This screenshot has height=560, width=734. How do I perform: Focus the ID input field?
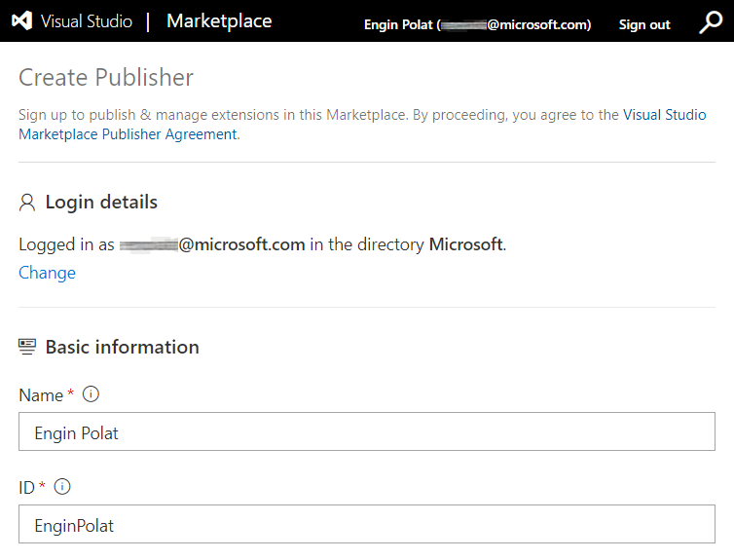[x=367, y=524]
